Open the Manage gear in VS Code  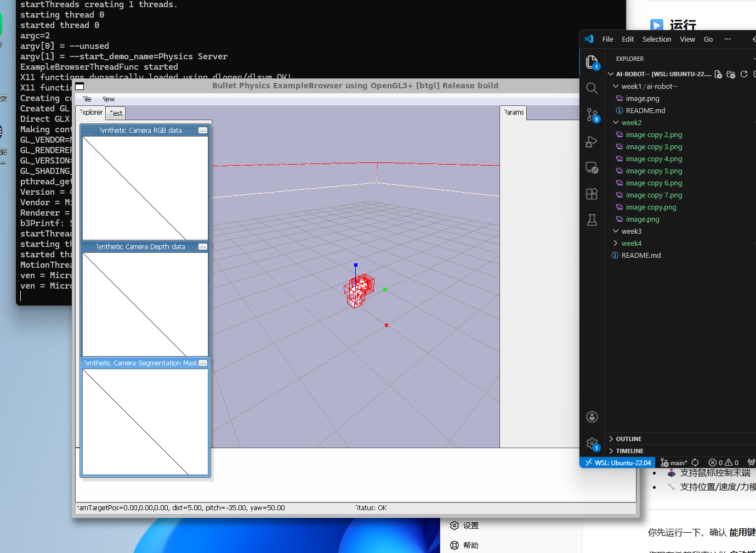click(592, 444)
